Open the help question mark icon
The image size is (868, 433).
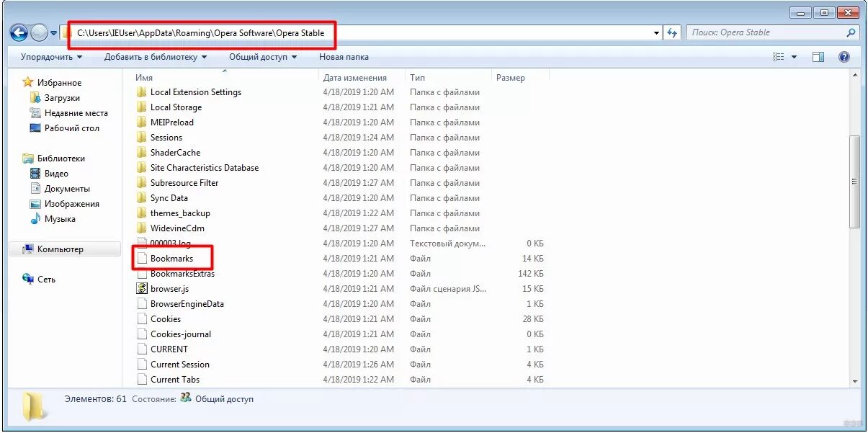[844, 57]
